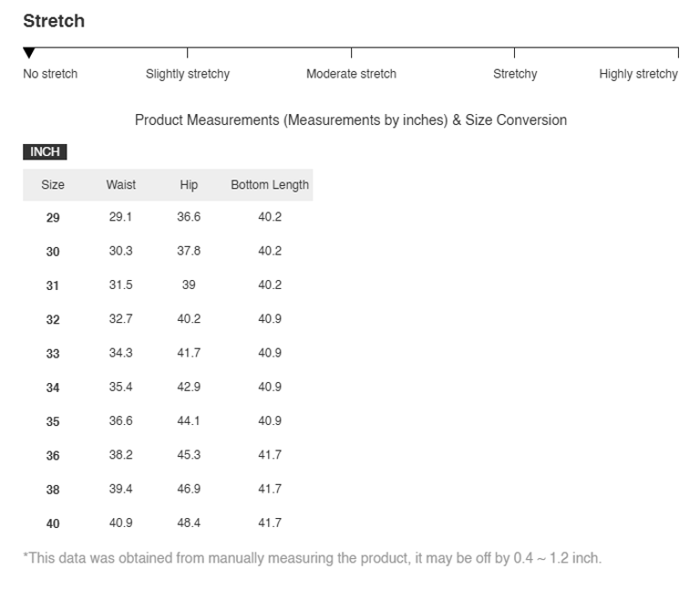
Task: Click the Hip column header
Action: [189, 185]
